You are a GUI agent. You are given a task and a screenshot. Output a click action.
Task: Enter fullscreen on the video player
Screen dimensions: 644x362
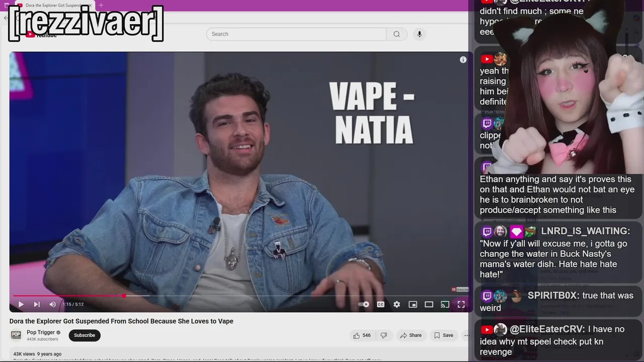[461, 304]
